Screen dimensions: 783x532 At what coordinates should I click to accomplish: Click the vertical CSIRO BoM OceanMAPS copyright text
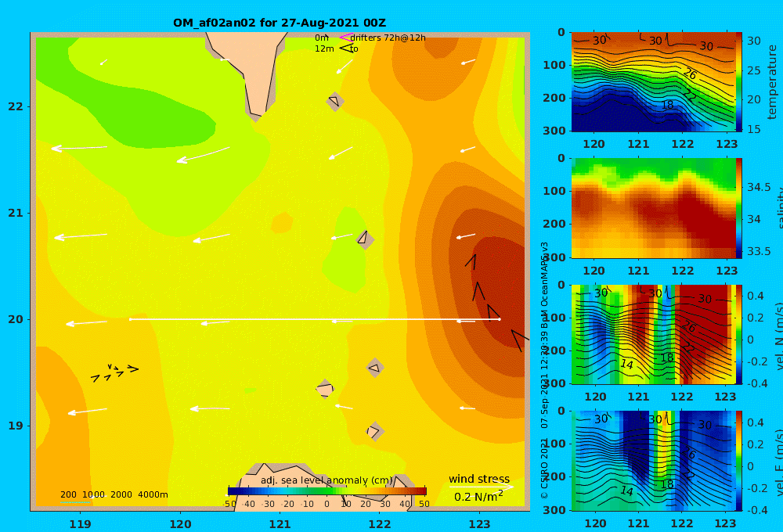pyautogui.click(x=544, y=370)
